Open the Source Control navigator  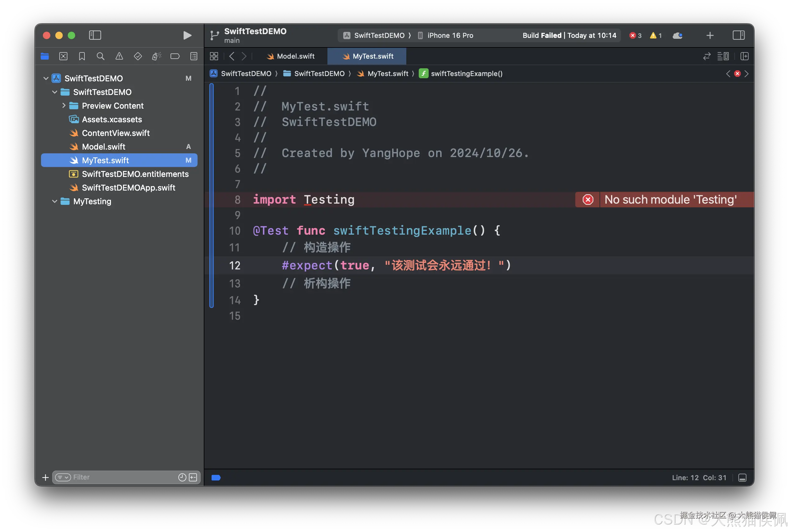63,56
